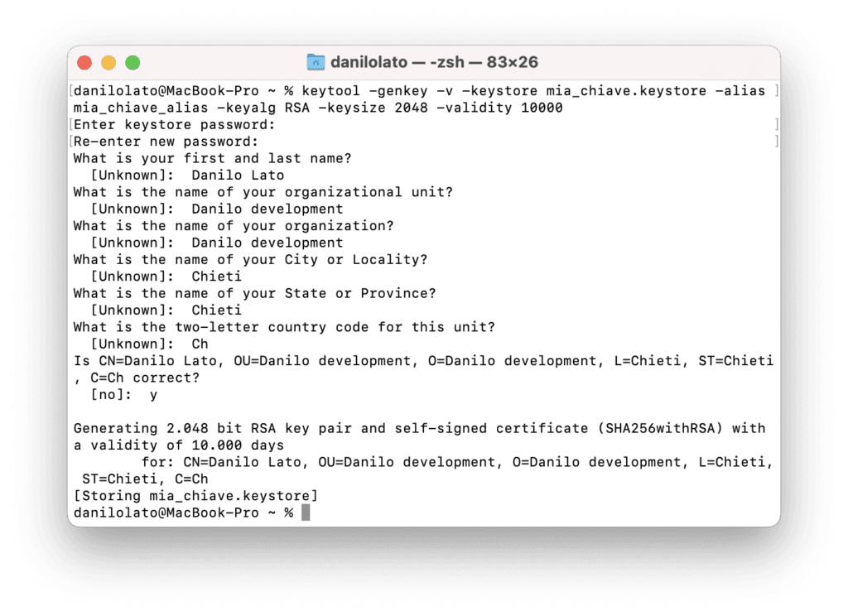Close the Terminal window with red button

tap(84, 63)
